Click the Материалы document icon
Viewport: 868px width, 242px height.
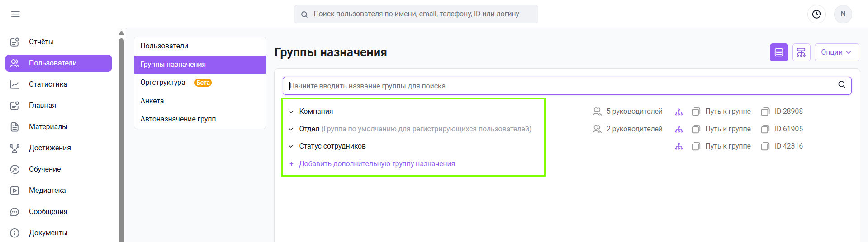pyautogui.click(x=14, y=127)
